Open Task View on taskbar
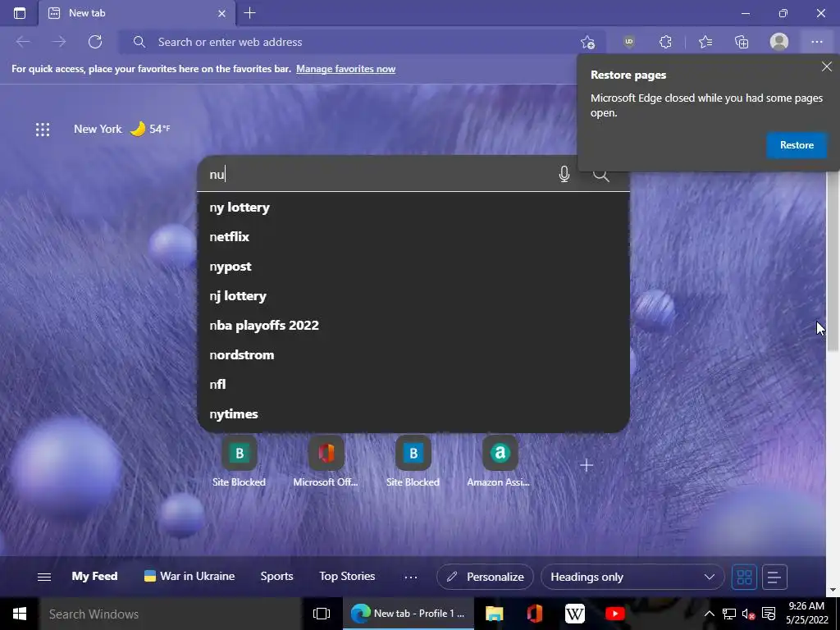The height and width of the screenshot is (630, 840). pos(322,614)
